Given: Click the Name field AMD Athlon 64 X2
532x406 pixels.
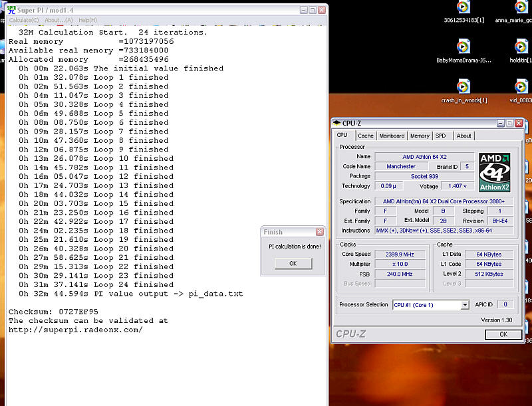Looking at the screenshot, I should tap(424, 157).
